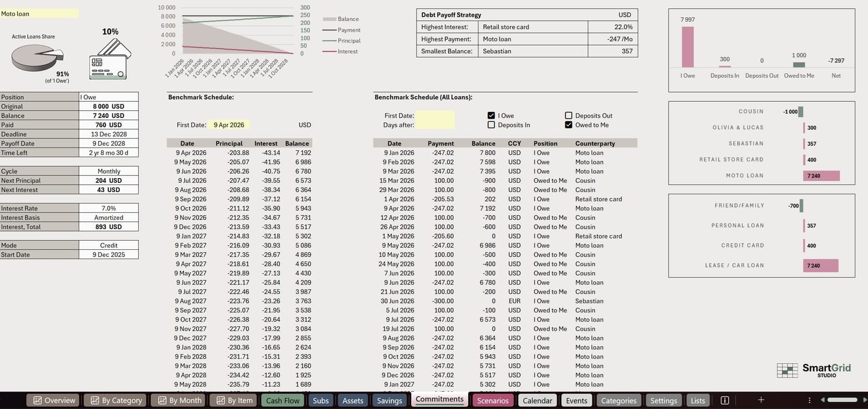Image resolution: width=868 pixels, height=409 pixels.
Task: Open the Scenarios tab
Action: point(492,400)
